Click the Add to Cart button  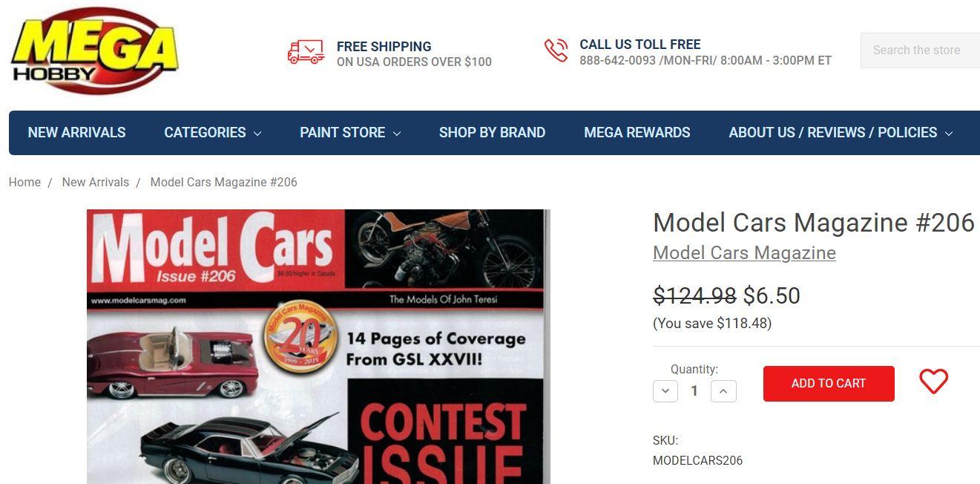829,384
